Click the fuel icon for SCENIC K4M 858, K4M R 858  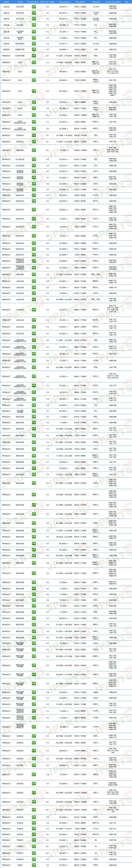point(34,783)
